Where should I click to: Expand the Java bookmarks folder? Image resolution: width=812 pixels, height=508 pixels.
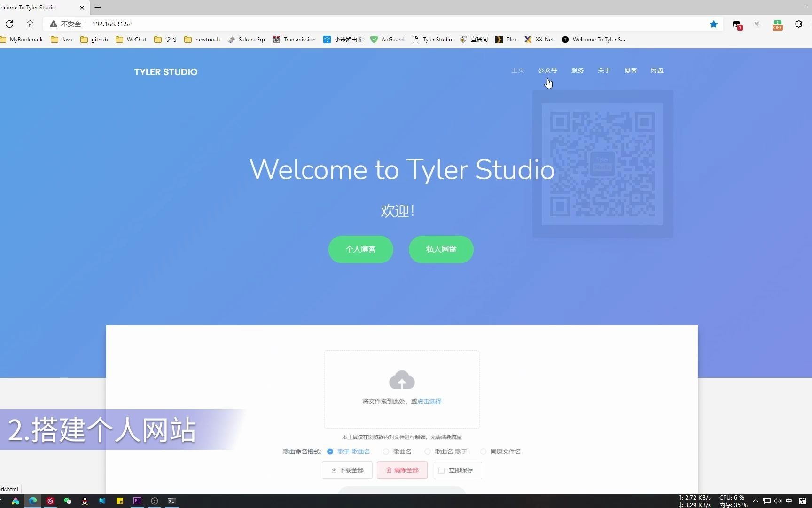[62, 40]
